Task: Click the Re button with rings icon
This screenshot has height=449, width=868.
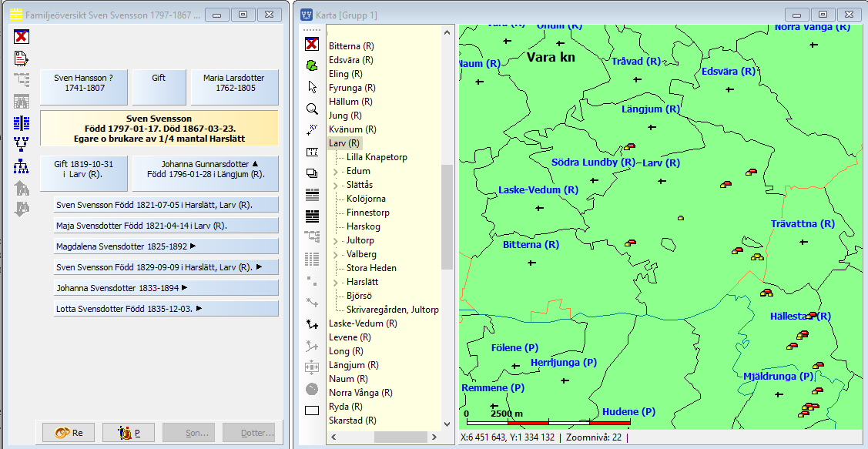Action: click(68, 433)
